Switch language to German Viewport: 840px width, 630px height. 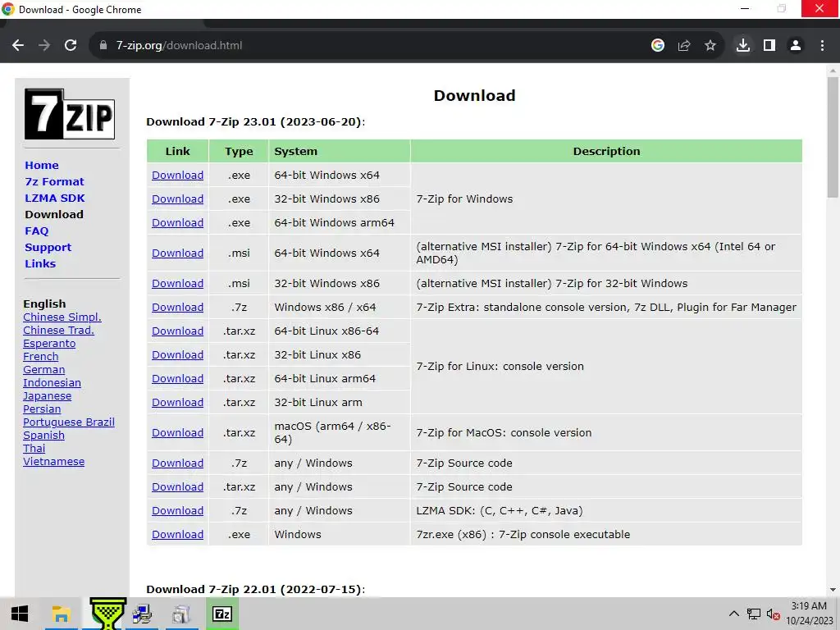[44, 370]
